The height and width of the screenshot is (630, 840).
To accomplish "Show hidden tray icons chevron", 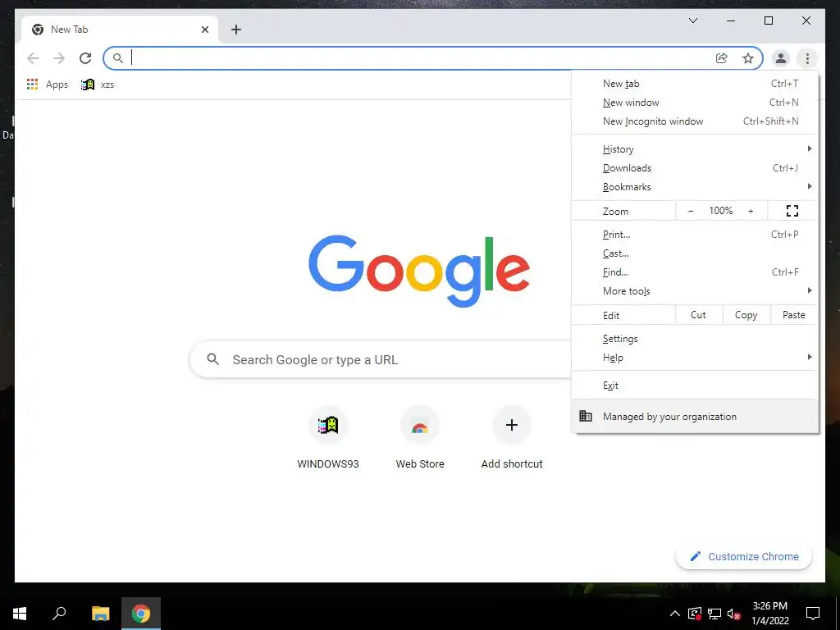I will [675, 614].
